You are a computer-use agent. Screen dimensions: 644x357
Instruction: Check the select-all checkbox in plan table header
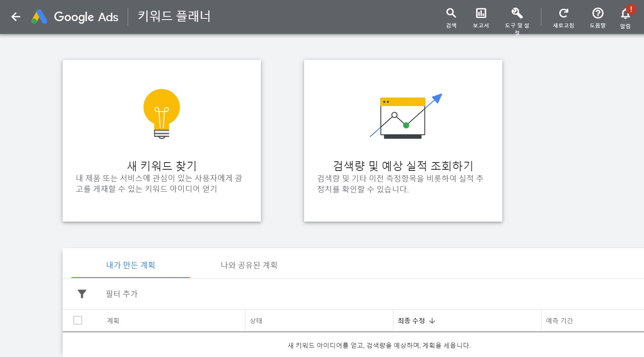pos(78,320)
